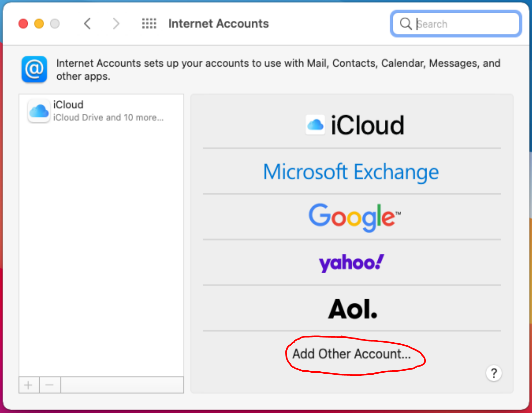Click the Internet Accounts window title
This screenshot has height=413, width=532.
pos(219,24)
